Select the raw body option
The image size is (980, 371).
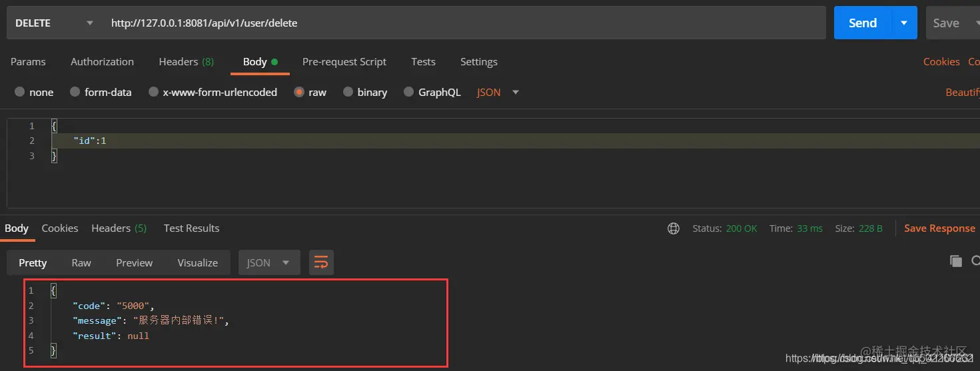tap(310, 92)
